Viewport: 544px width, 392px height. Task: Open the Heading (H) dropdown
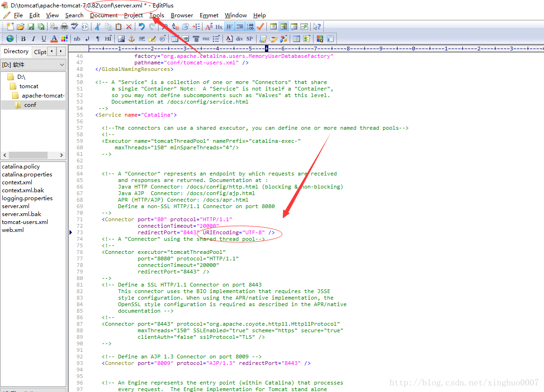tap(108, 39)
